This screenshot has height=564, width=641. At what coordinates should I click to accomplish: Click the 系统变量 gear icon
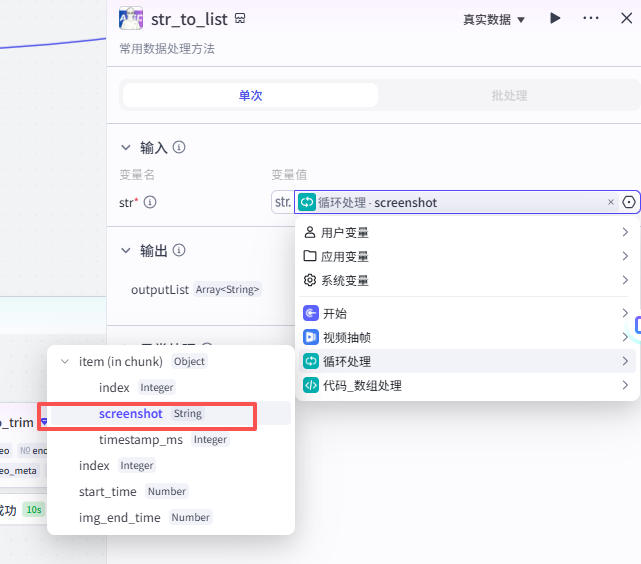coord(310,280)
